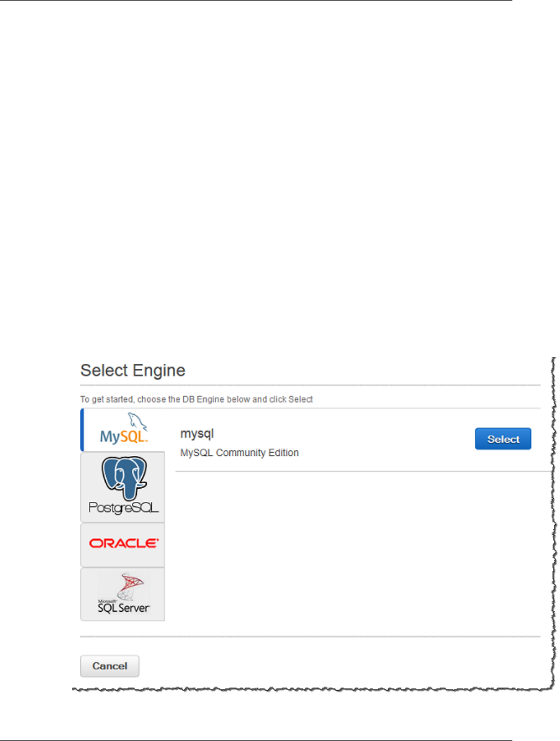Choose the PostgreSQL engine tab
This screenshot has height=741, width=560.
[x=123, y=487]
